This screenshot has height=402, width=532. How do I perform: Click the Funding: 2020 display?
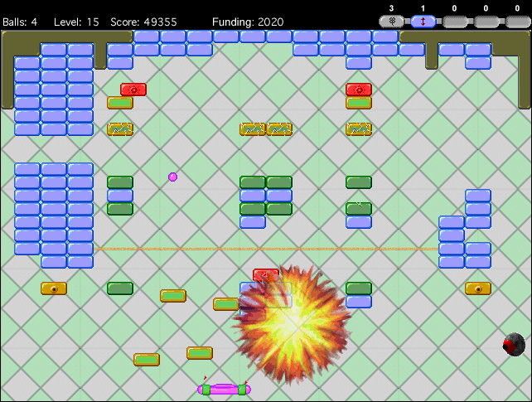click(248, 22)
